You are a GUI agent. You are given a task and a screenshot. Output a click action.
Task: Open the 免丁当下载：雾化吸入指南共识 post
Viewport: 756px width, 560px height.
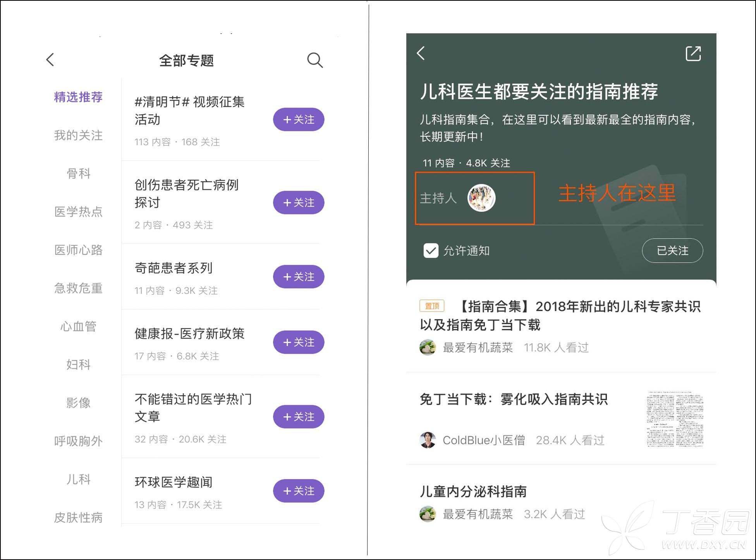click(x=514, y=399)
